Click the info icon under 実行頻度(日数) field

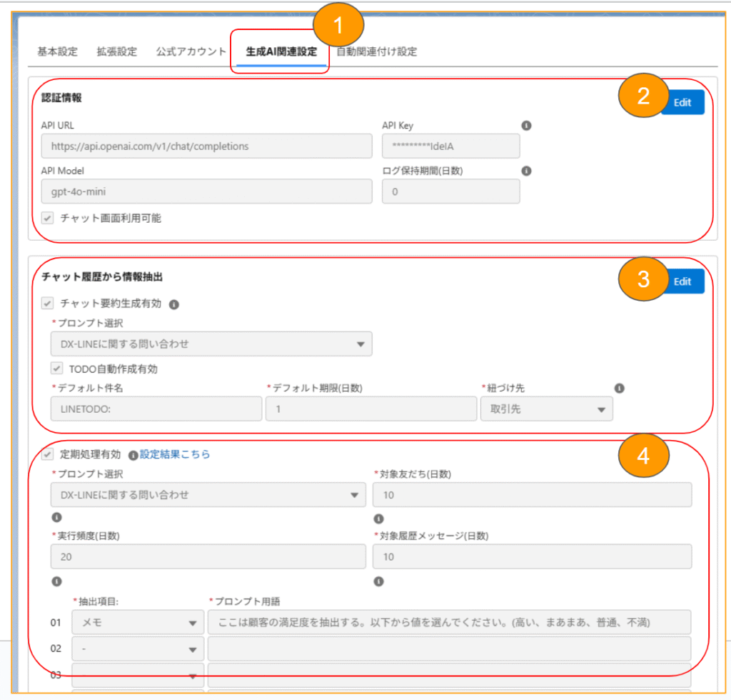pos(56,581)
